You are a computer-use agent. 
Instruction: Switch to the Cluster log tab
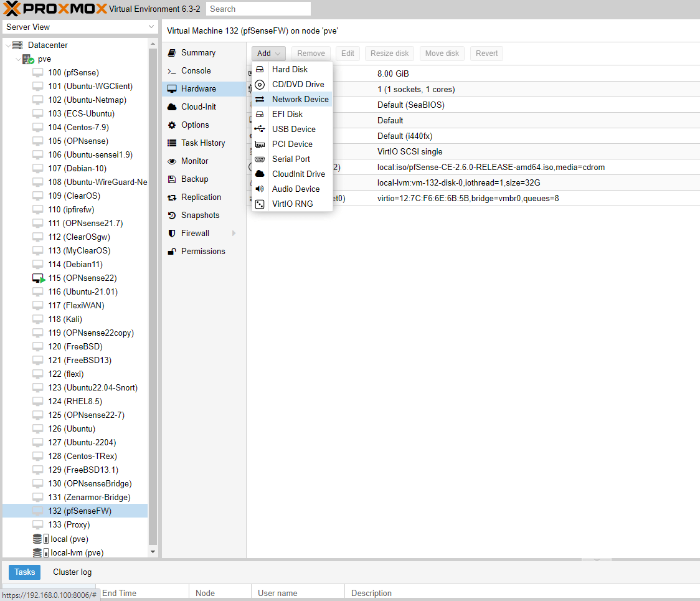click(72, 572)
